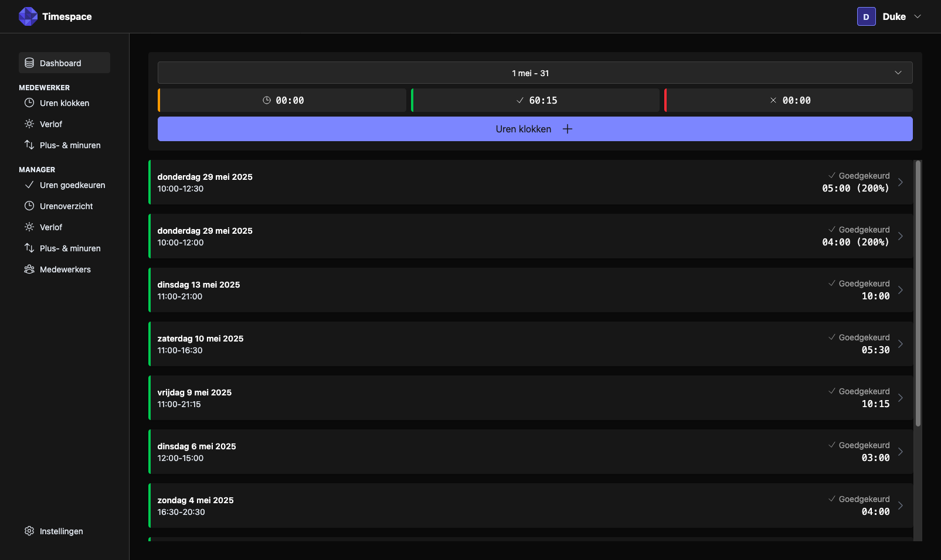
Task: Open Medewerkers via the people icon
Action: click(29, 269)
